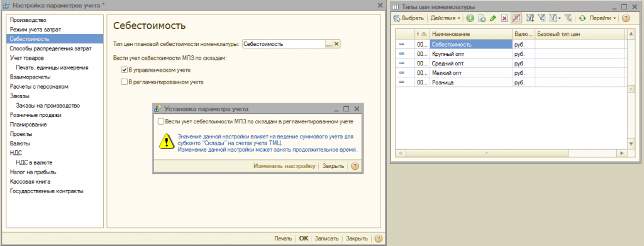Expand the 'Перейти' dropdown

[603, 18]
